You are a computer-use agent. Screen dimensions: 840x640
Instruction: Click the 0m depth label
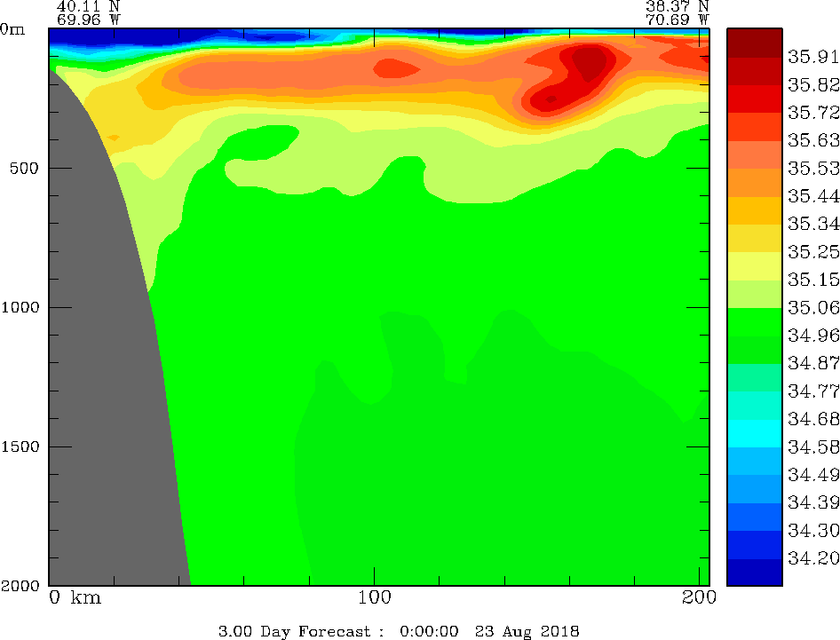[x=12, y=29]
